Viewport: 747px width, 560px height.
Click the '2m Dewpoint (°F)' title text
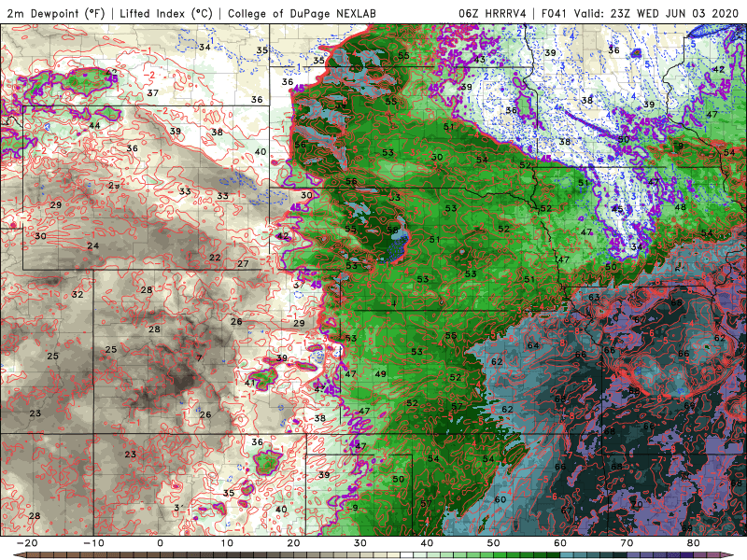(56, 13)
